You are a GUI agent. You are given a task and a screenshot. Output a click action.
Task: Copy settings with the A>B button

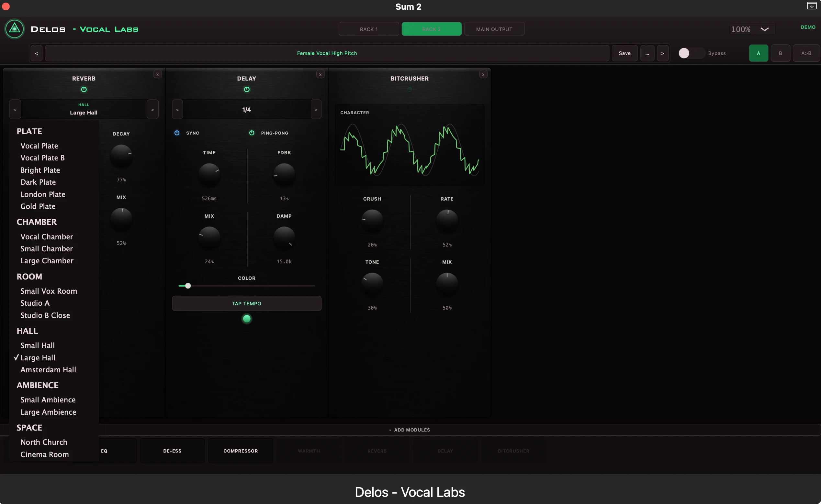806,53
